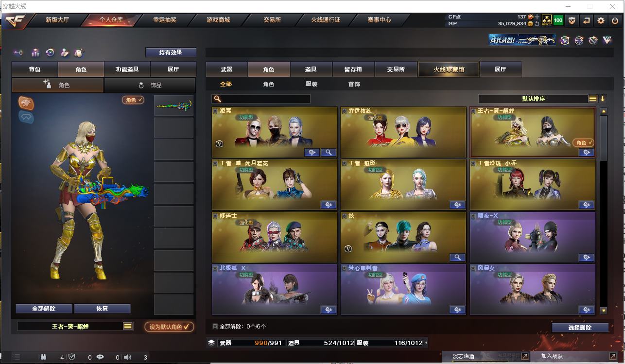625x364 pixels.
Task: Toggle 设为默认角色 checkbox button
Action: pos(169,327)
